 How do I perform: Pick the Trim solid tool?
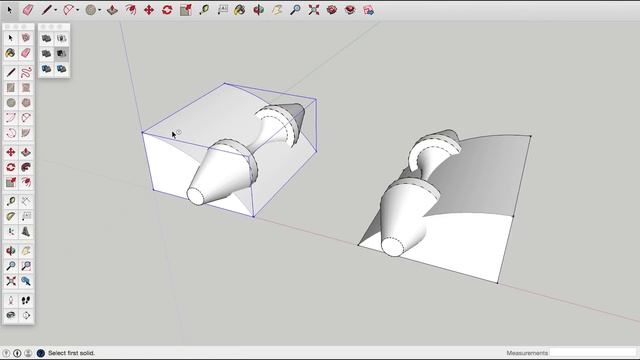pos(47,69)
